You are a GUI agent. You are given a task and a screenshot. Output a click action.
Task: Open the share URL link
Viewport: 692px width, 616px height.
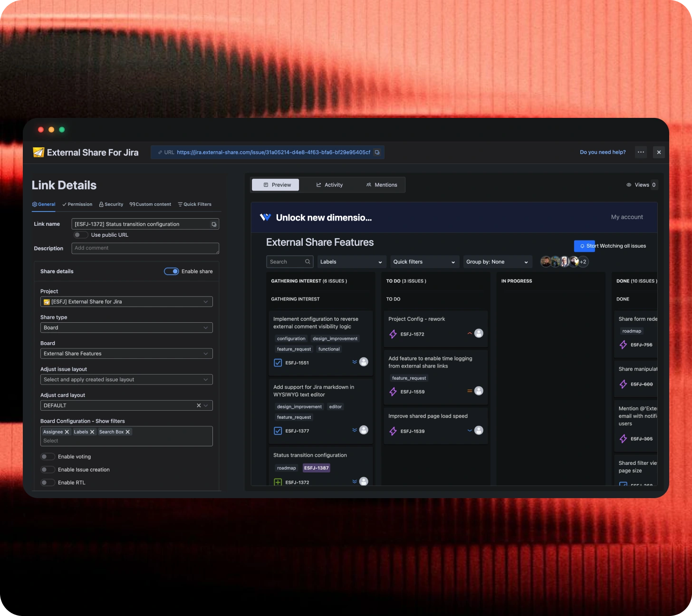pos(273,153)
